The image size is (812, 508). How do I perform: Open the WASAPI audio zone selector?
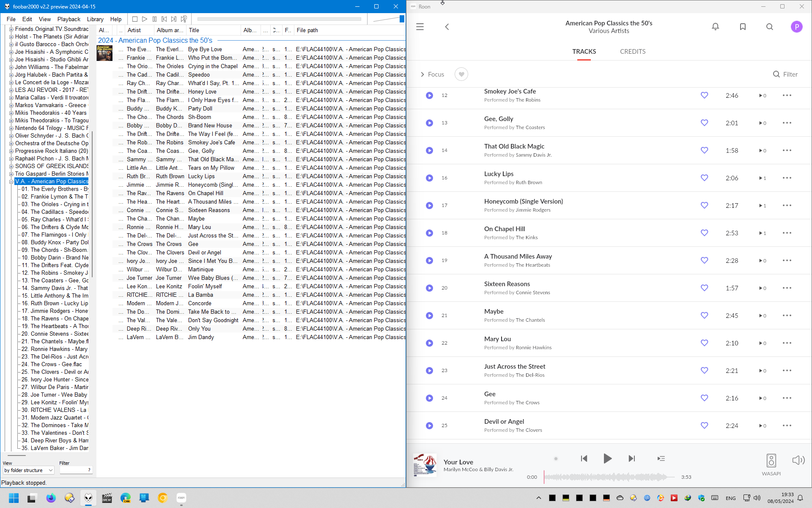tap(771, 464)
